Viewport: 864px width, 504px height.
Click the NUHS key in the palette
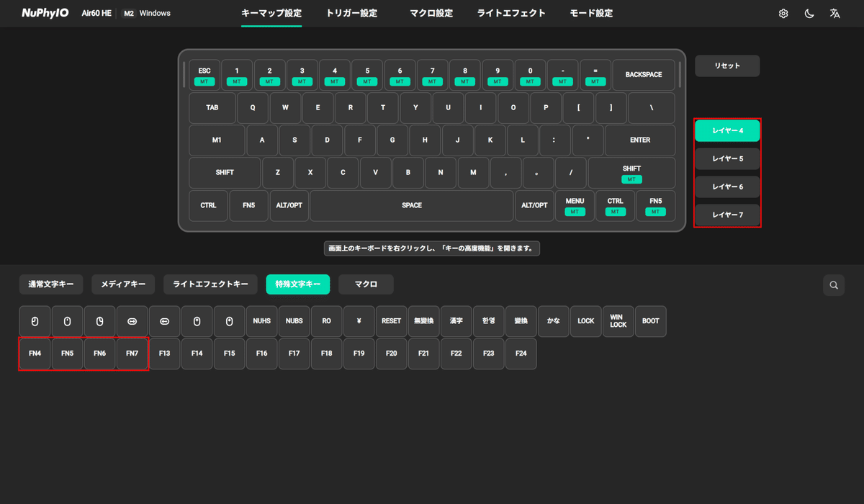point(261,321)
